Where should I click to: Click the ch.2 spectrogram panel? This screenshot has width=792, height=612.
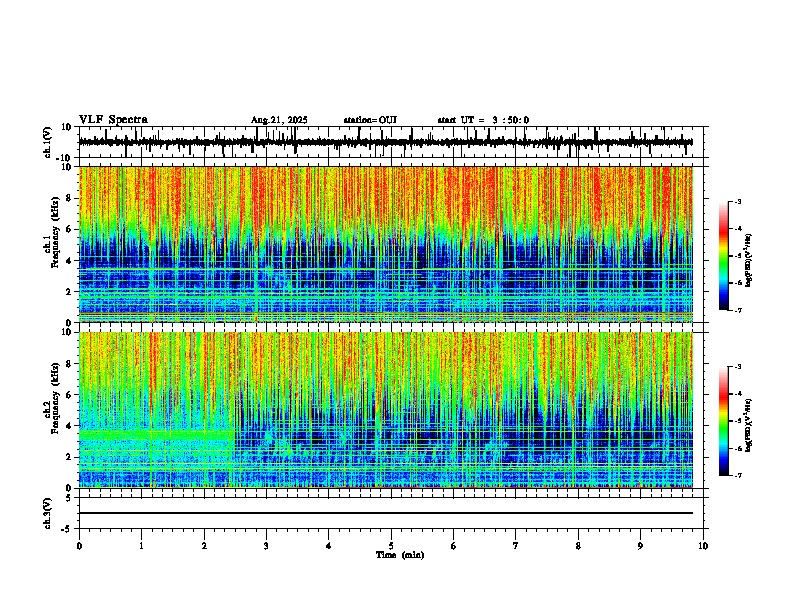point(386,410)
